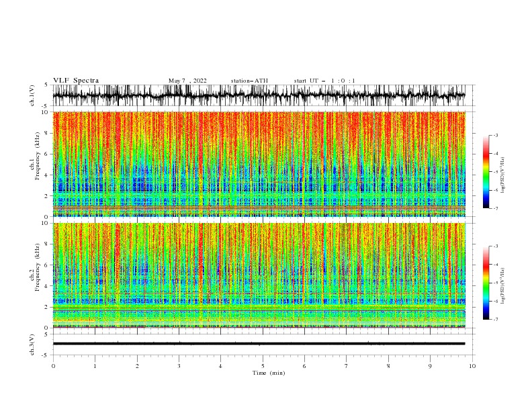This screenshot has width=532, height=411.
Task: Select the date label "May 7 , 2022"
Action: click(187, 81)
